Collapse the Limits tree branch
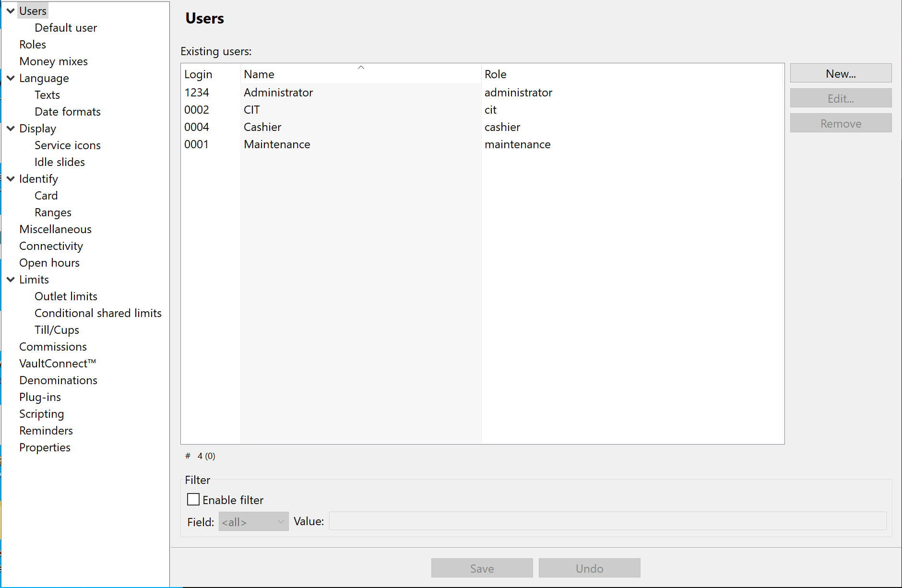Image resolution: width=902 pixels, height=588 pixels. (x=10, y=279)
